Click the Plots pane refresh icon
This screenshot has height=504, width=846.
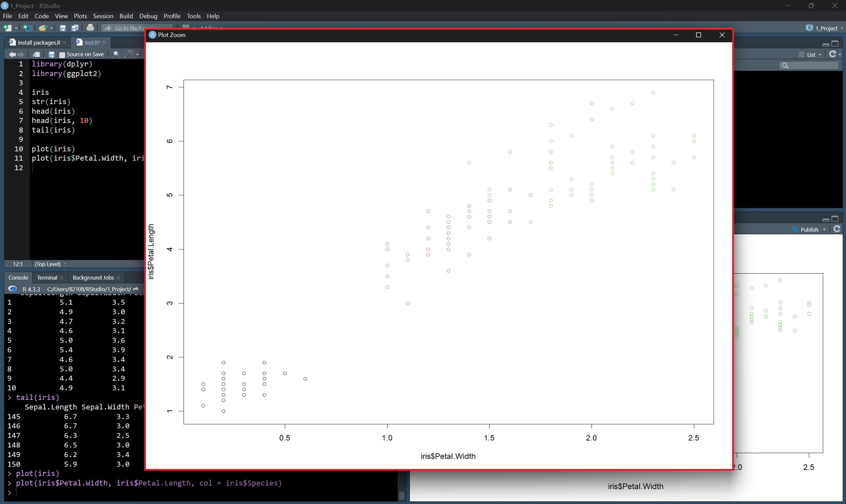[x=837, y=229]
